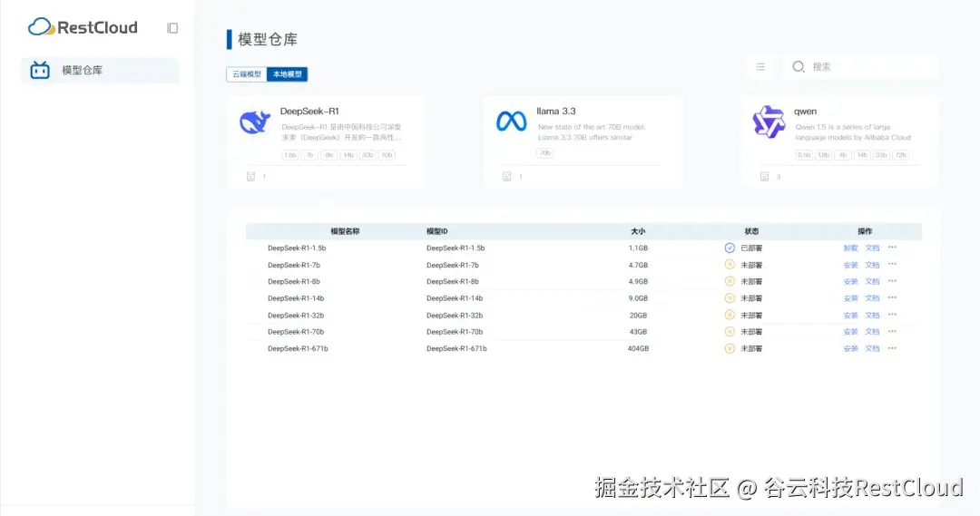Click the orange status icon for DeepSeek-R1-7b

[730, 265]
